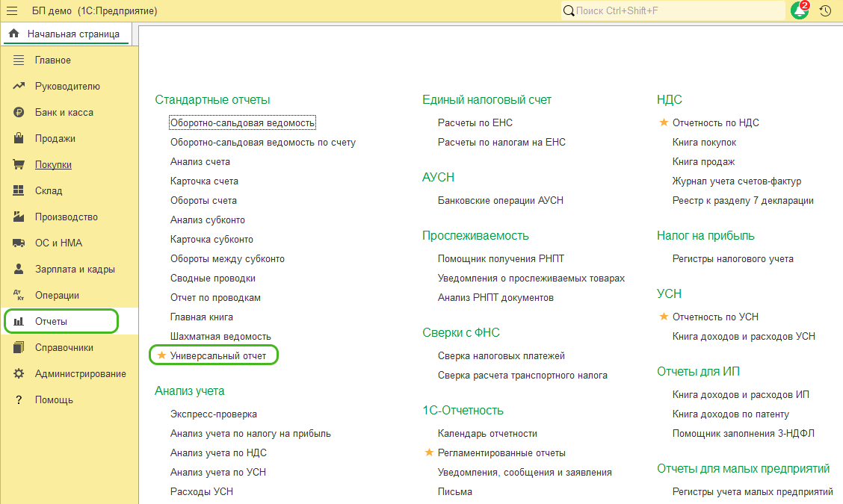Open the Анализ счета report
This screenshot has height=504, width=843.
[x=200, y=162]
